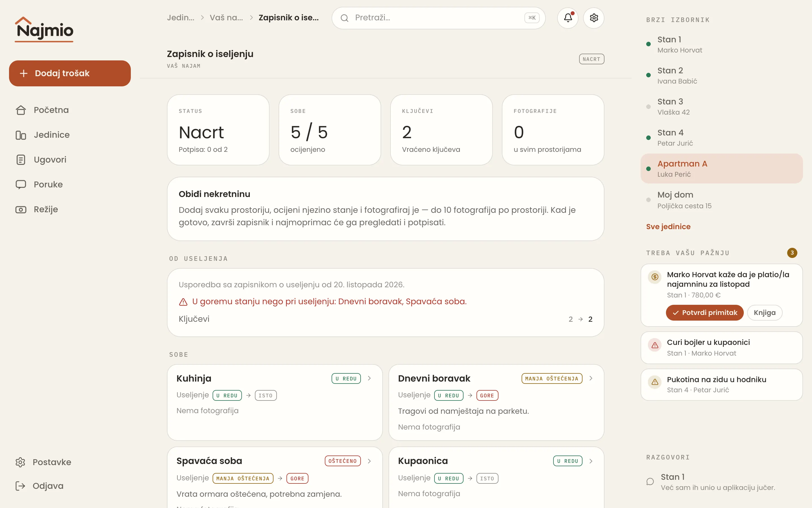Click the attention count badge 3
Screen dimensions: 812x508
point(792,253)
